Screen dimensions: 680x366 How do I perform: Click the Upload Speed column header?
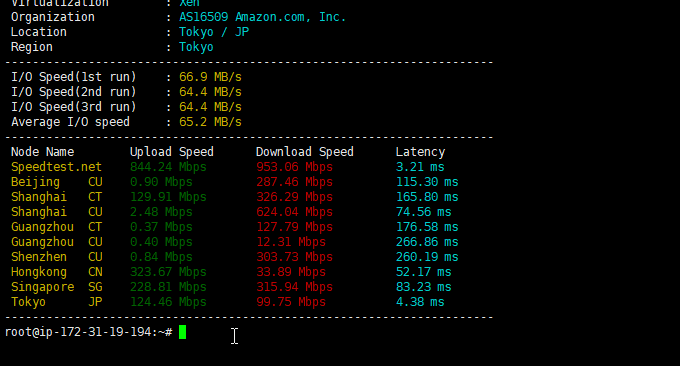(172, 152)
